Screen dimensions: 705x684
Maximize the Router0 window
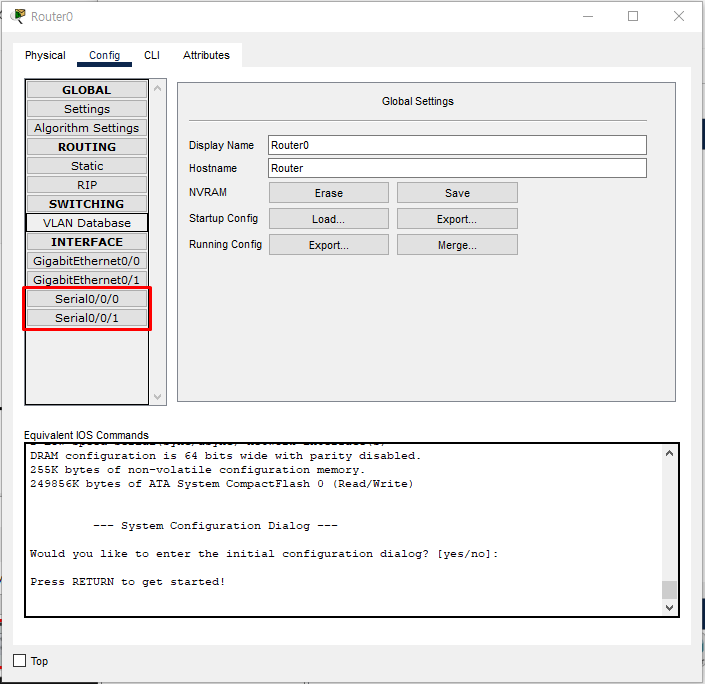(633, 16)
